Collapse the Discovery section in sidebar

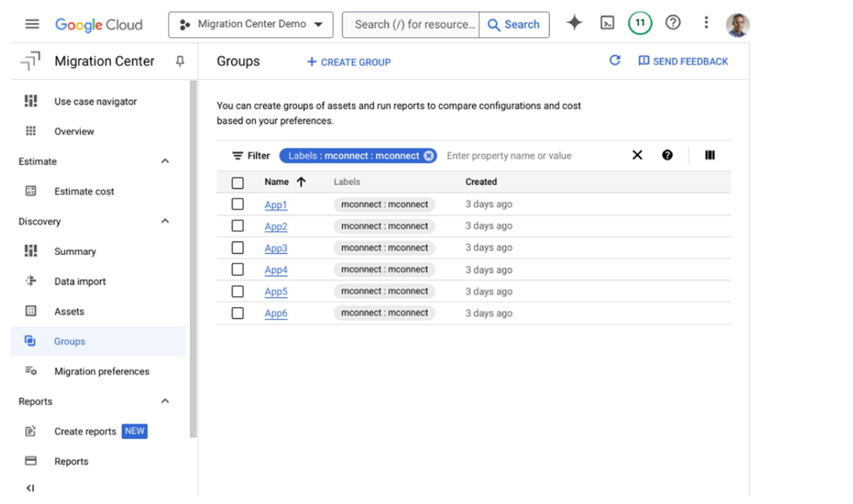(165, 221)
